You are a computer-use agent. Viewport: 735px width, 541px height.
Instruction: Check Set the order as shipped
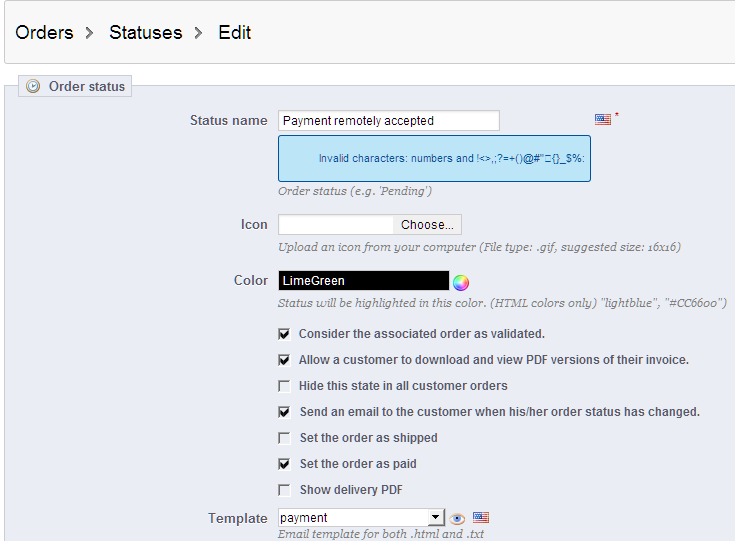point(285,438)
